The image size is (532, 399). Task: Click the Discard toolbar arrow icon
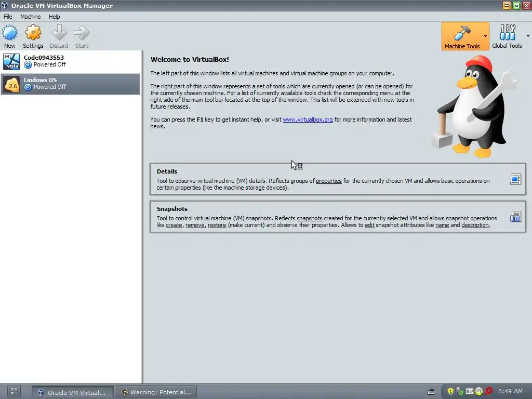[59, 33]
